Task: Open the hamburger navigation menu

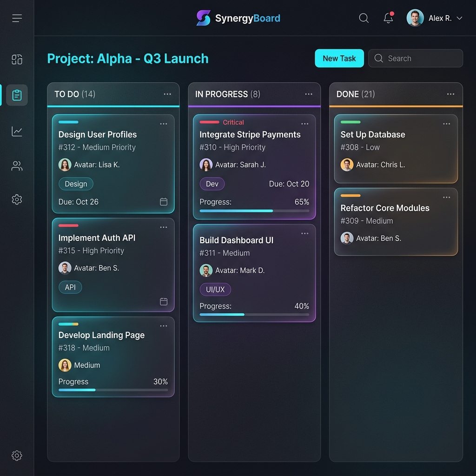Action: (x=17, y=18)
